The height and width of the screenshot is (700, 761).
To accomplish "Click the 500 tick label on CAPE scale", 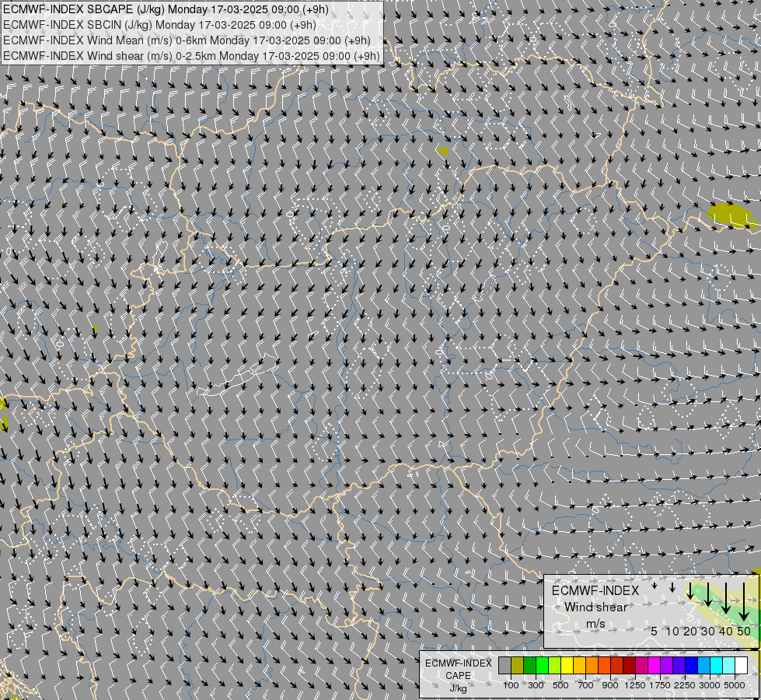I will click(x=560, y=685).
